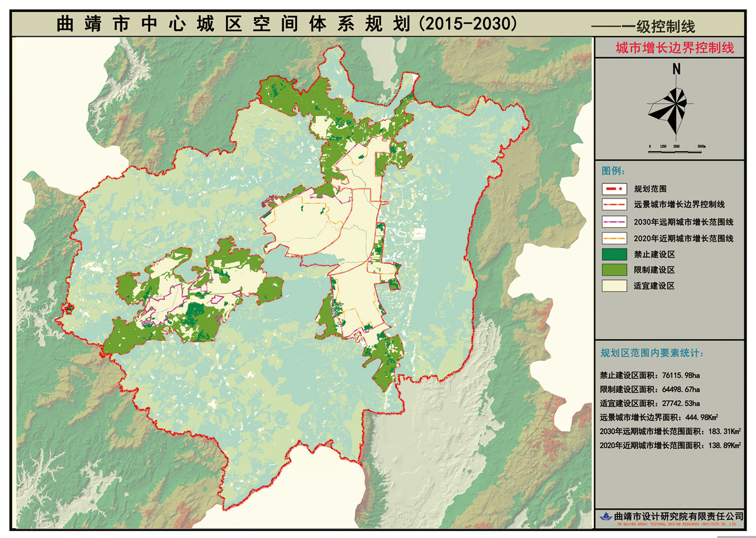Click the 2020年近期城市增长范围线 legend symbol
Screen dimensions: 756x538
coord(614,238)
